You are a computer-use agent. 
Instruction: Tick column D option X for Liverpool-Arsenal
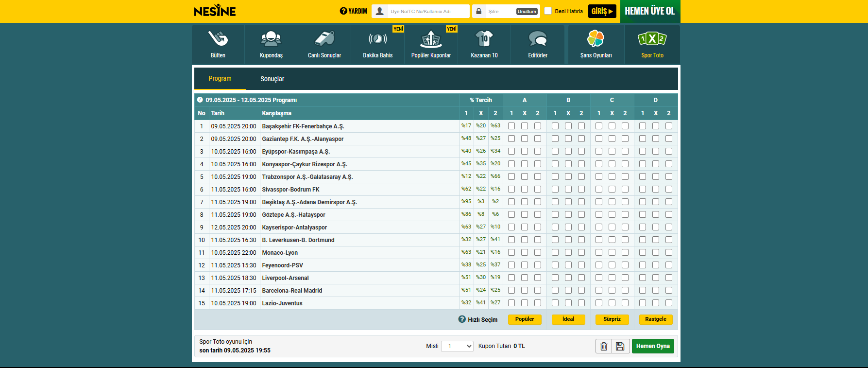pyautogui.click(x=656, y=278)
